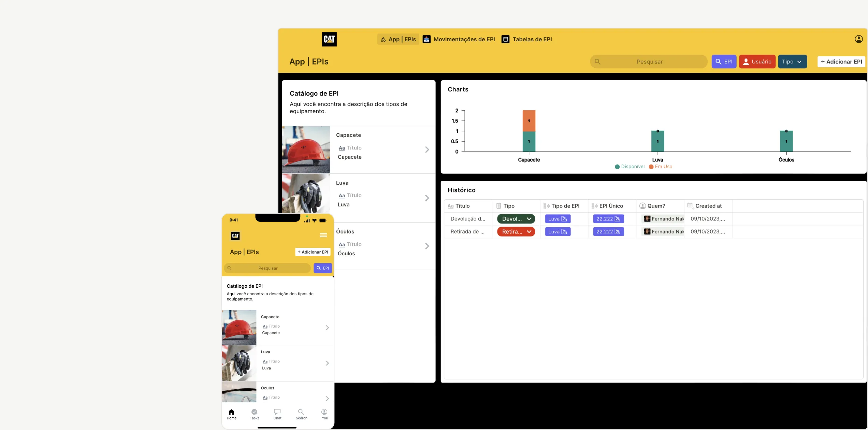Expand the Luva catalog item chevron
The width and height of the screenshot is (868, 430).
point(427,198)
